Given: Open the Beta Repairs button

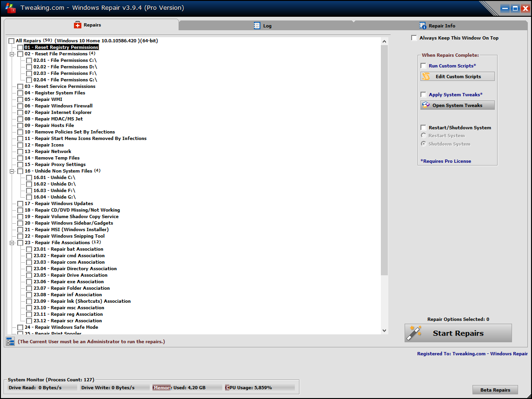Looking at the screenshot, I should tap(495, 390).
